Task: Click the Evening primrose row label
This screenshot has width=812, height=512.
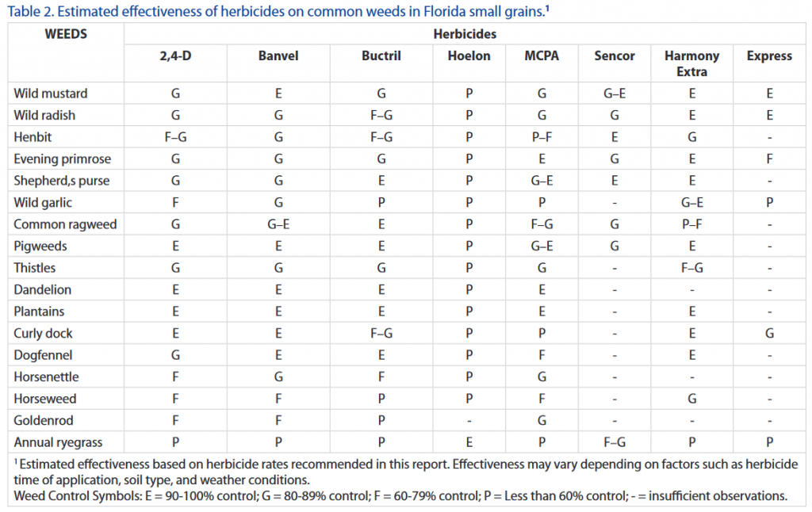Action: point(63,159)
